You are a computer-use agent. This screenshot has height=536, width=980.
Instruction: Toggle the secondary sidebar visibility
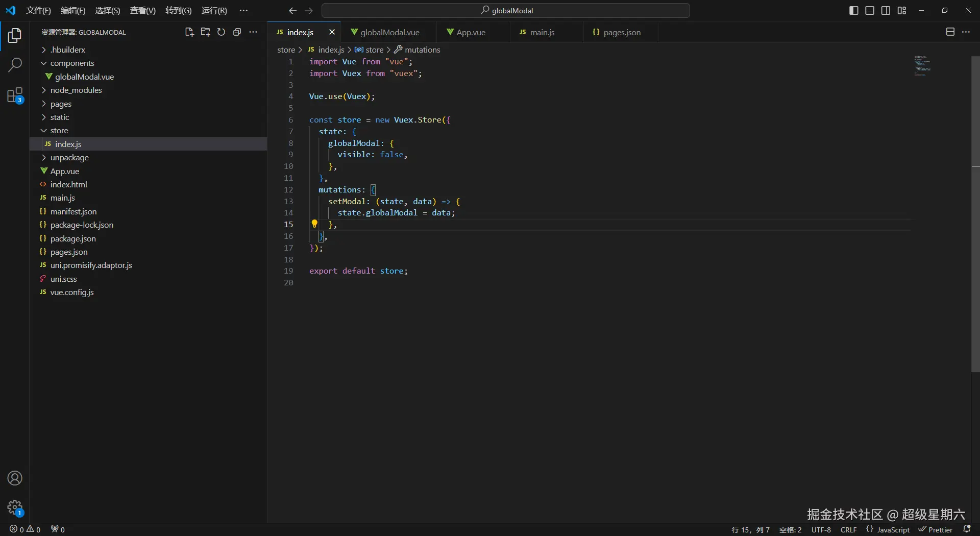[886, 11]
